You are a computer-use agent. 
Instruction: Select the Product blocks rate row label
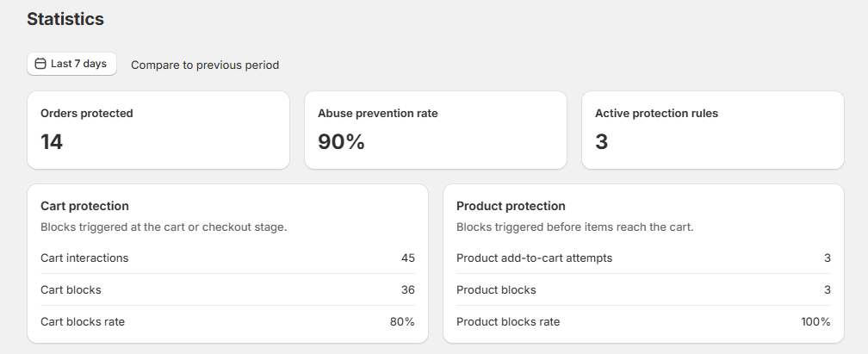point(508,321)
